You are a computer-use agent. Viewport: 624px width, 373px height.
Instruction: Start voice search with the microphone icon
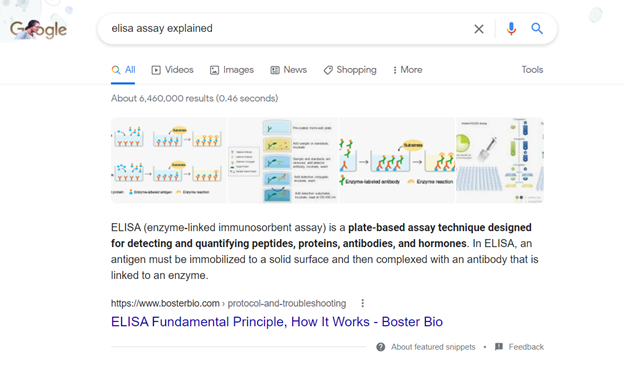[x=511, y=29]
